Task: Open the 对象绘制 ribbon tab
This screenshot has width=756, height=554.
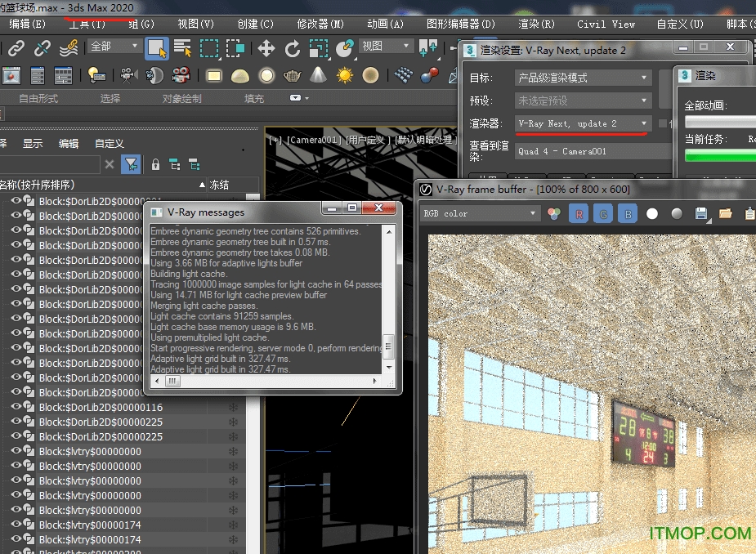Action: [x=181, y=98]
